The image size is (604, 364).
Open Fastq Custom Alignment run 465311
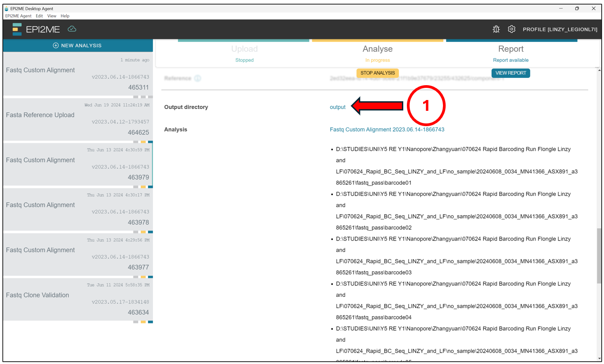(x=78, y=74)
